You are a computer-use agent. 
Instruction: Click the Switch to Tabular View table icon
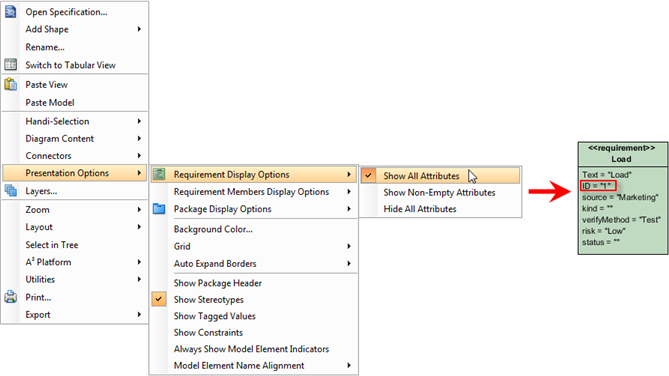[11, 65]
